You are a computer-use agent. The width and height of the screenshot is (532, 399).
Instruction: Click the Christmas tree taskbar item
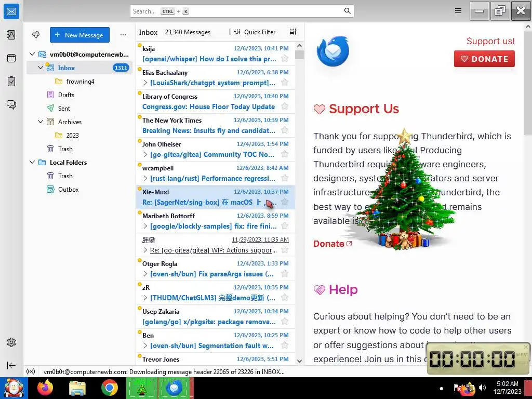(x=142, y=388)
